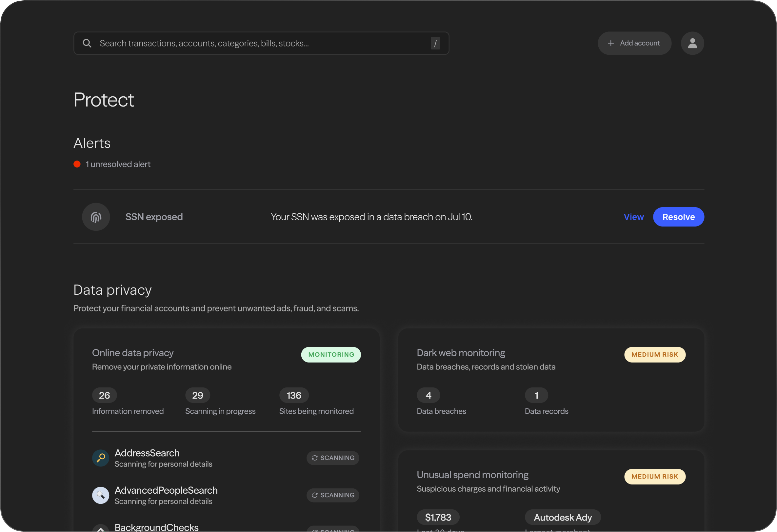This screenshot has height=532, width=777.
Task: Click the AddressSearch SCANNING status badge
Action: pyautogui.click(x=333, y=458)
